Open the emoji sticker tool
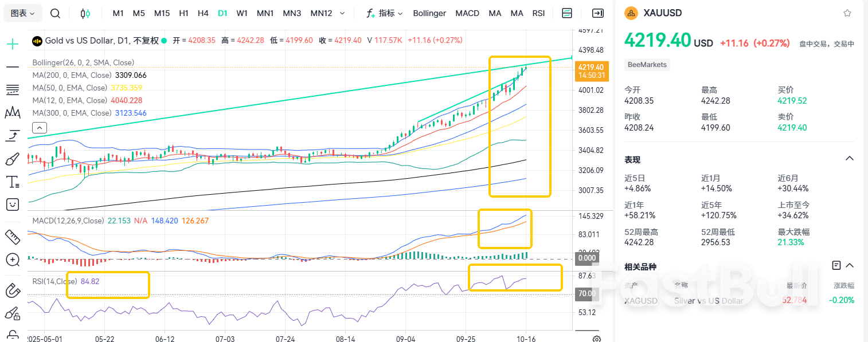This screenshot has width=868, height=342. click(x=13, y=205)
